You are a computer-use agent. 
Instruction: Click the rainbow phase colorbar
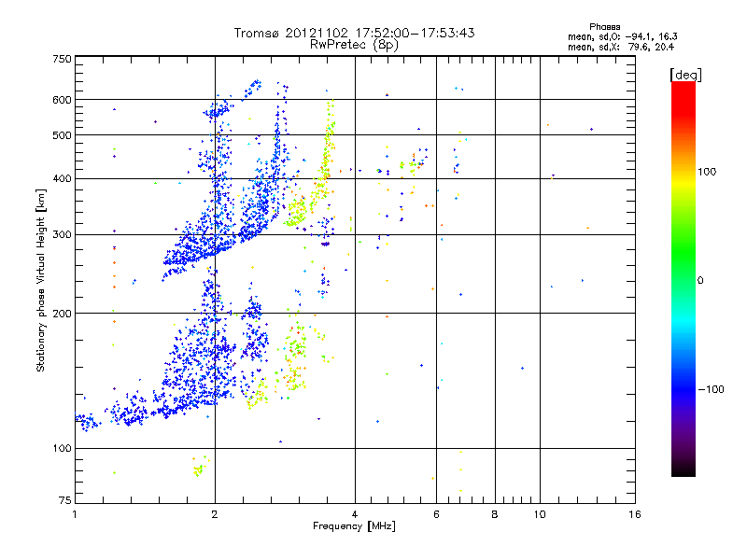coord(684,279)
